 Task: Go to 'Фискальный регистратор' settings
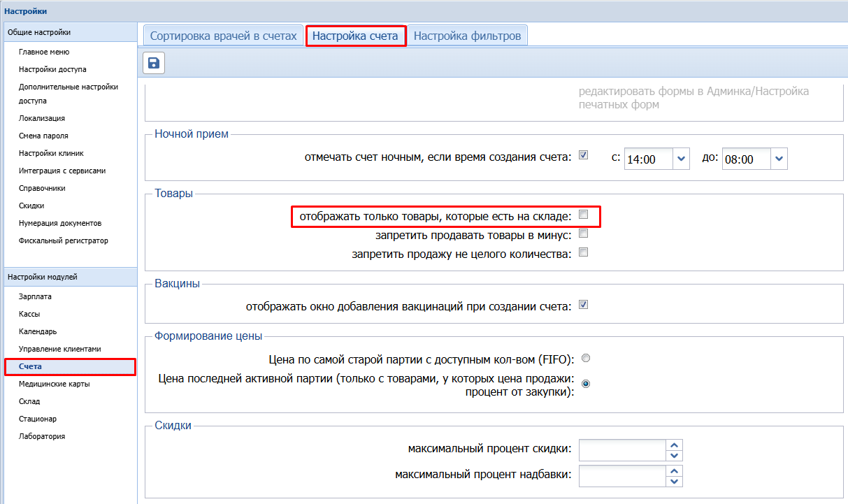click(x=64, y=240)
